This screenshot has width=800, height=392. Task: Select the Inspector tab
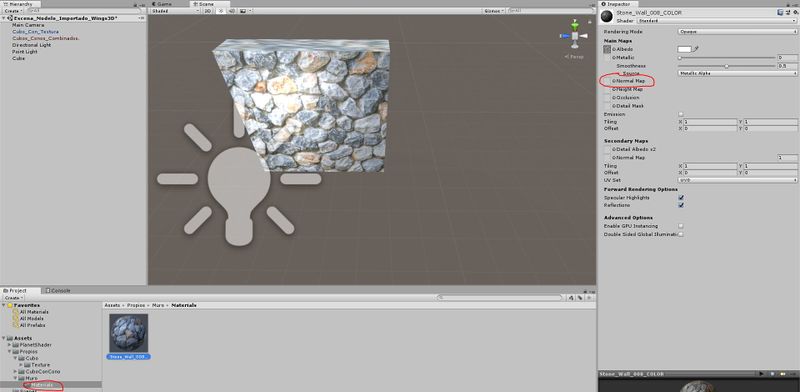(x=618, y=4)
